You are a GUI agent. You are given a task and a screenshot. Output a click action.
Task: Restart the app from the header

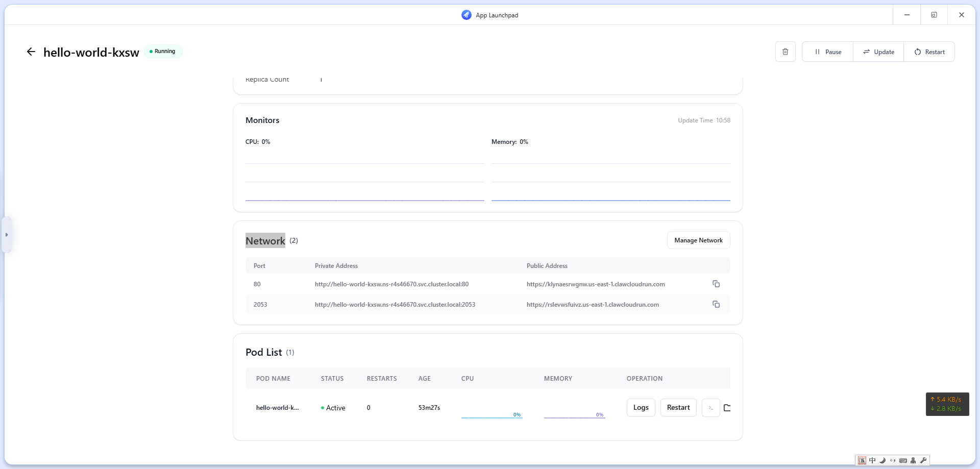click(x=929, y=52)
